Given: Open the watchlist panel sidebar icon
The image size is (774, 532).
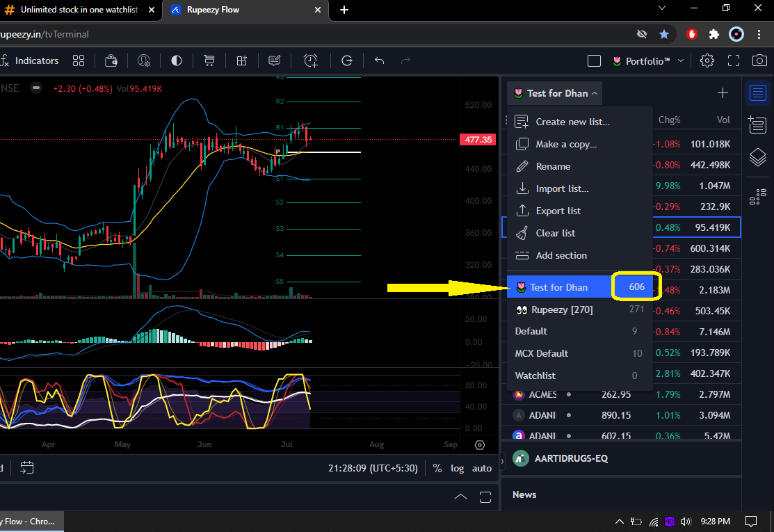Looking at the screenshot, I should coord(758,92).
